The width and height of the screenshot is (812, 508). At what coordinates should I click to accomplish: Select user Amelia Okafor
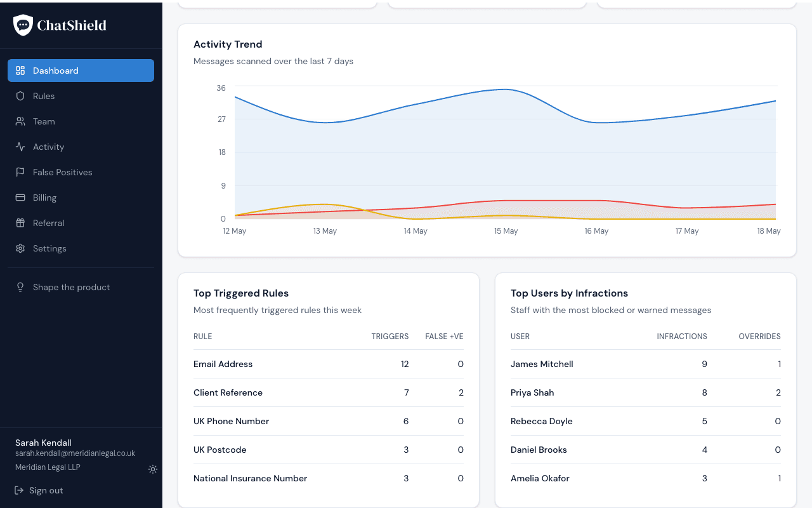[x=646, y=478]
